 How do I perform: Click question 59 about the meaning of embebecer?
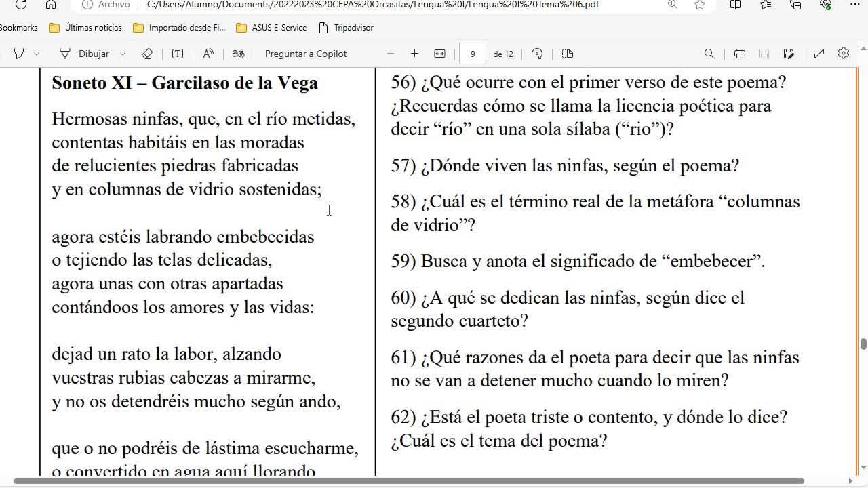(578, 262)
